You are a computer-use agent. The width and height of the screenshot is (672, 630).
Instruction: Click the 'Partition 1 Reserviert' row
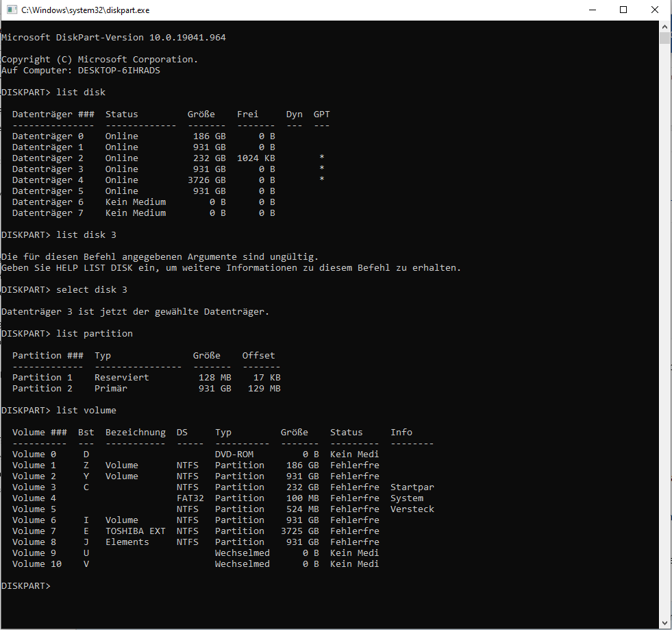146,378
